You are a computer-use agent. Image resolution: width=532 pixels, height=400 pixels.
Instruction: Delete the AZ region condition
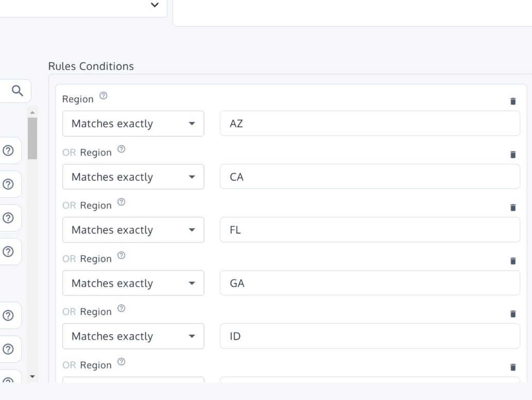click(513, 101)
